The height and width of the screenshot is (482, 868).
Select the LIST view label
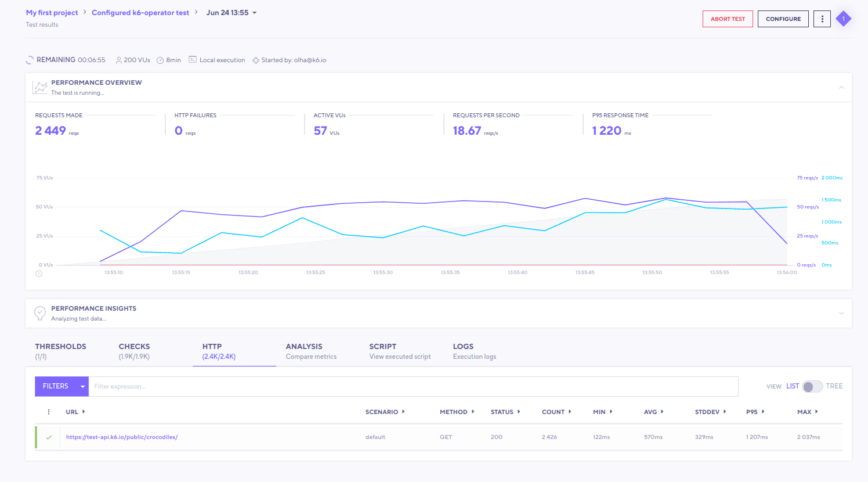793,386
